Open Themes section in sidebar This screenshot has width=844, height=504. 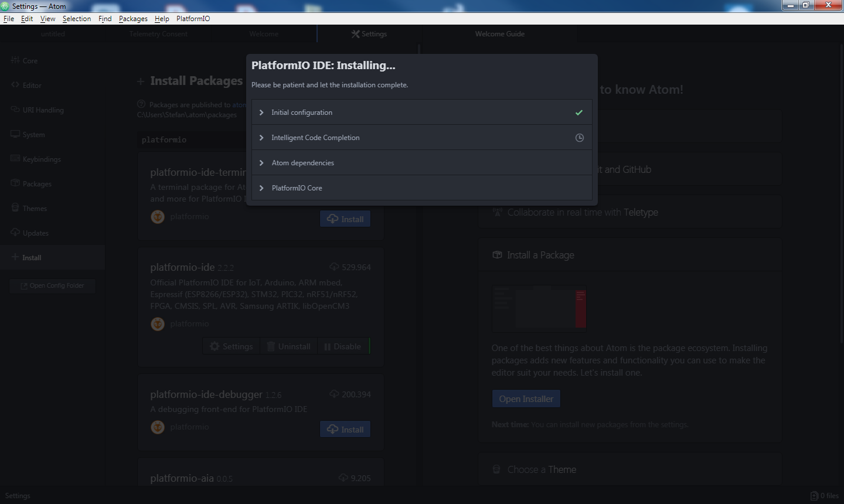[x=53, y=209]
